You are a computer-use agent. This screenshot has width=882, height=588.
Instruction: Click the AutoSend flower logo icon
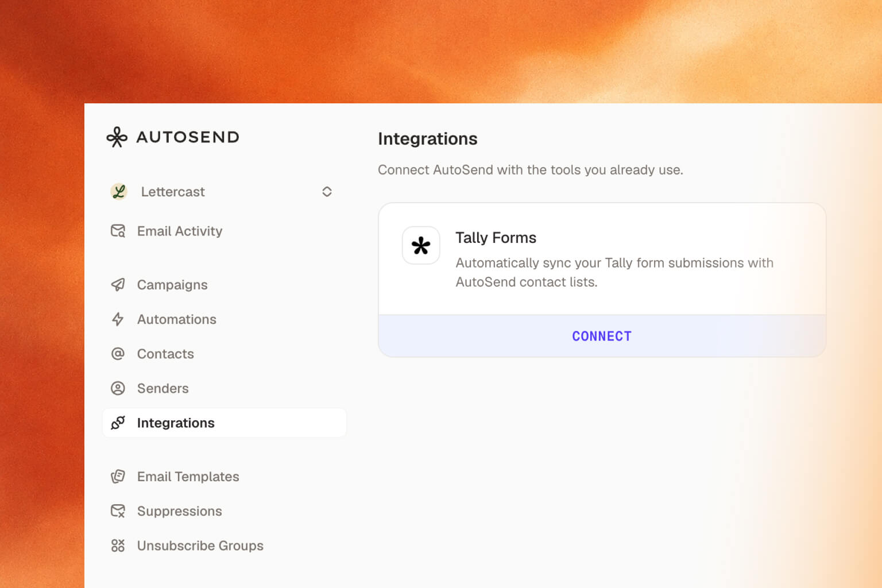(x=117, y=137)
